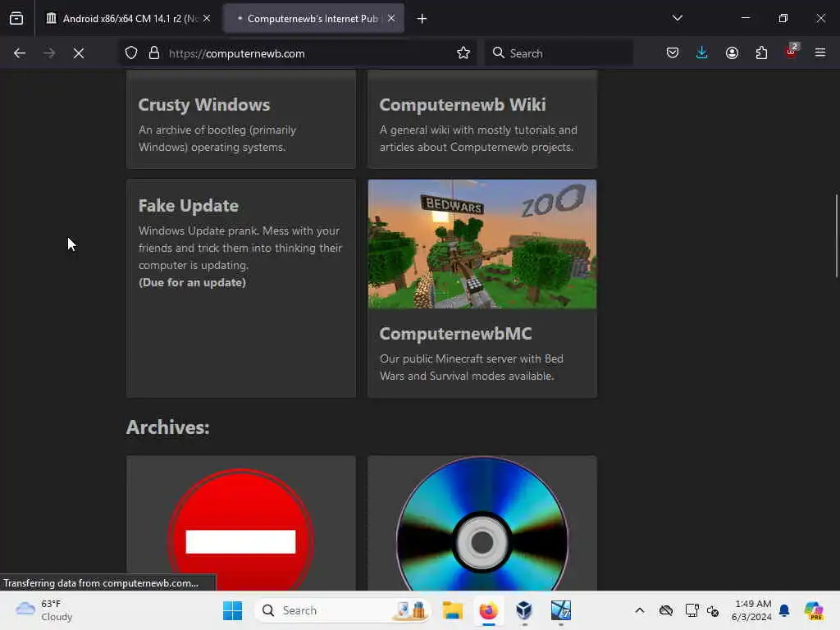
Task: Switch to the Android x86/x64 CM 14.1 tab
Action: point(129,19)
